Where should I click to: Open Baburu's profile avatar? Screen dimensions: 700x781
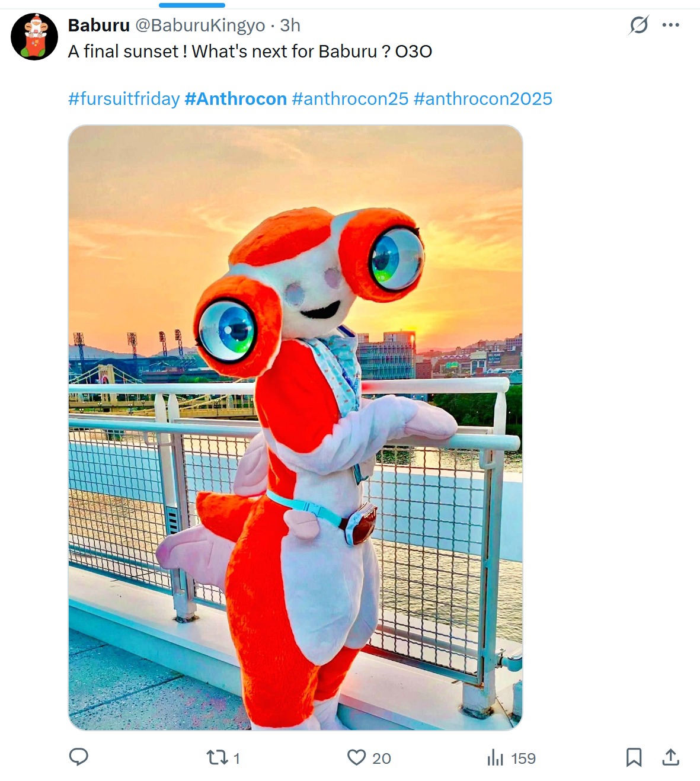click(x=34, y=37)
